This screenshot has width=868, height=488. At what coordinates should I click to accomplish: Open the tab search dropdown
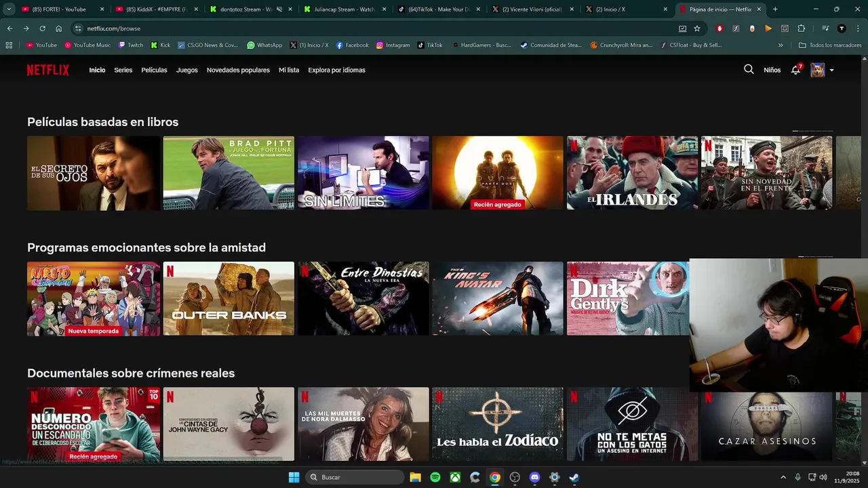click(x=9, y=9)
